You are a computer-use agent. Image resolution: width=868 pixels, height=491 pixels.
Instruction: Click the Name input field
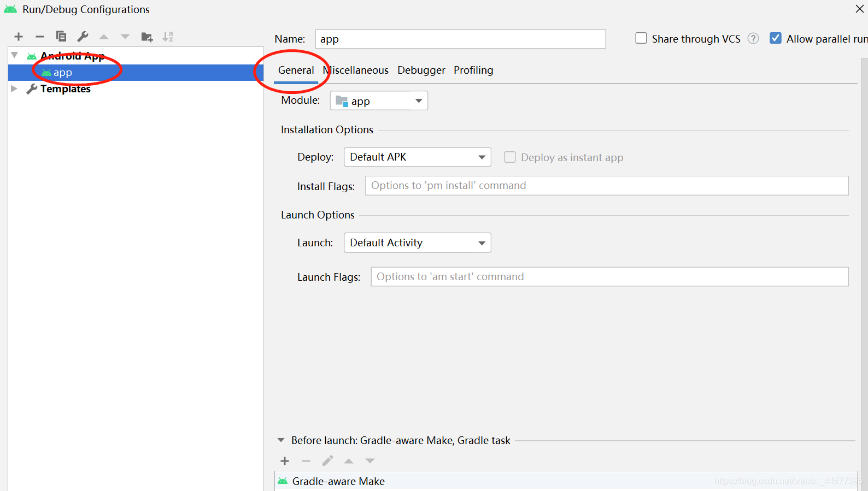(460, 39)
